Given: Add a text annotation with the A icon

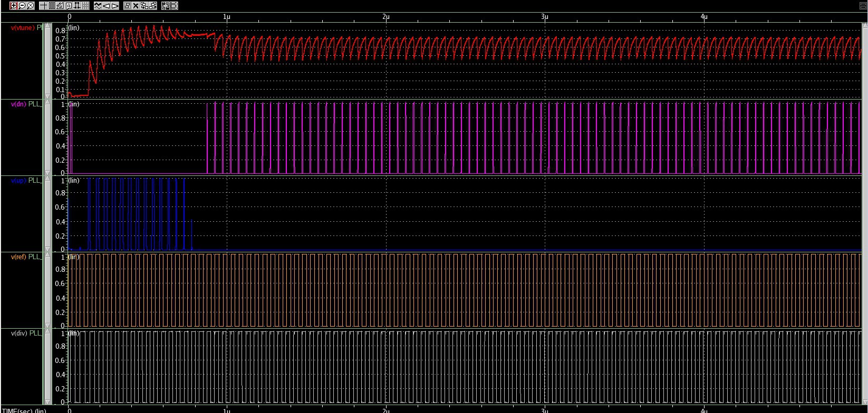Looking at the screenshot, I should tap(69, 6).
